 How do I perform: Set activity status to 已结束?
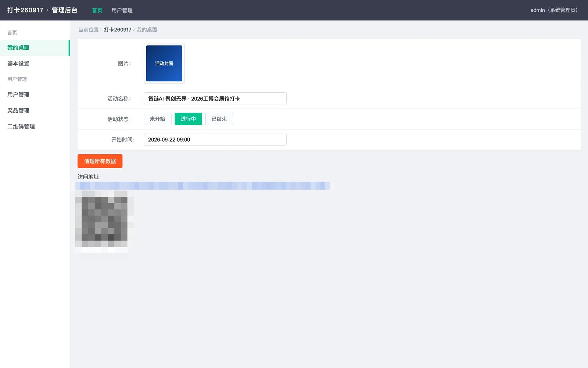[219, 119]
